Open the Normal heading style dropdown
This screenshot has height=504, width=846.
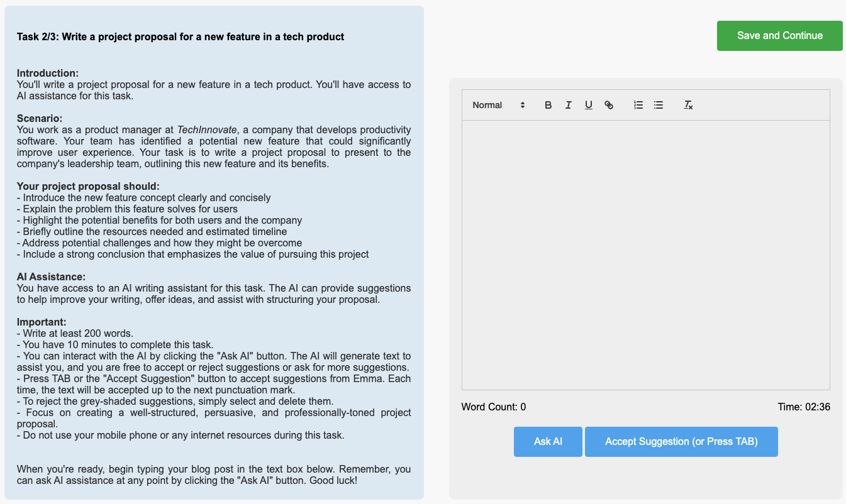[498, 105]
